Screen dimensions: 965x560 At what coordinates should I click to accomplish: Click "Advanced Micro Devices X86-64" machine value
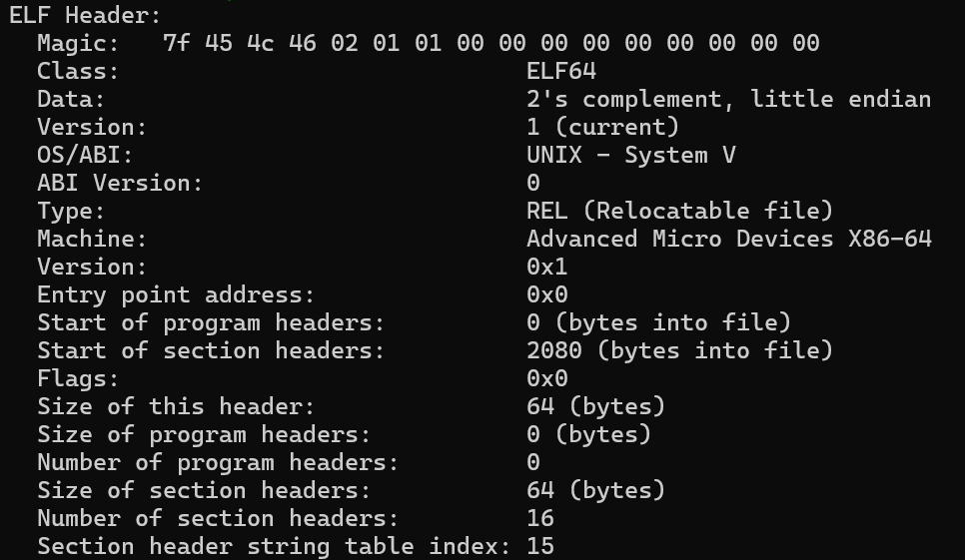(x=728, y=239)
